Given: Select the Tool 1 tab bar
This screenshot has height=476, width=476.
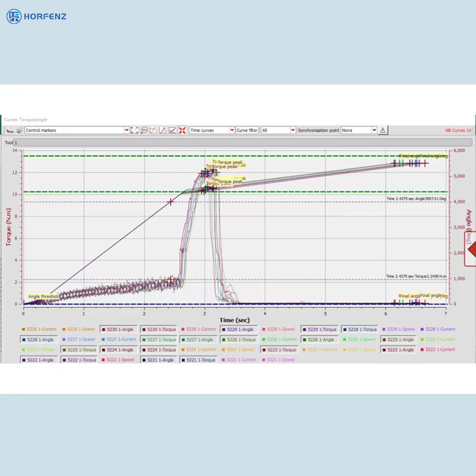Looking at the screenshot, I should point(238,143).
